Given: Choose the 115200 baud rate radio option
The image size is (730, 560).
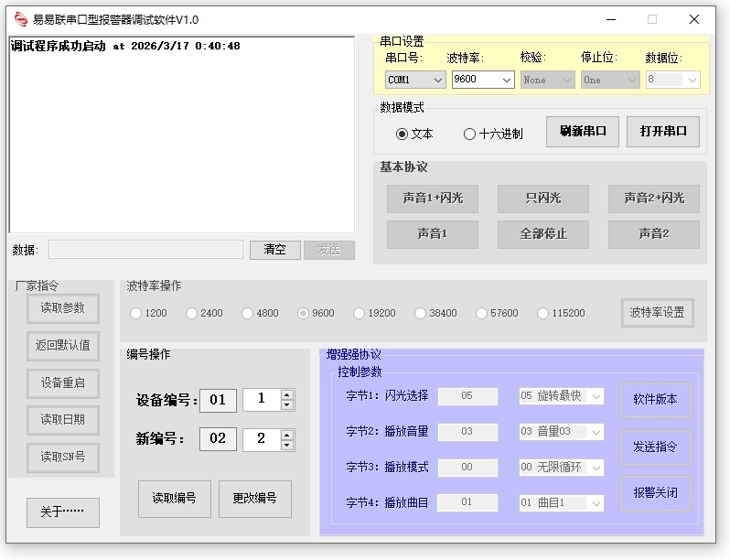Looking at the screenshot, I should [543, 313].
